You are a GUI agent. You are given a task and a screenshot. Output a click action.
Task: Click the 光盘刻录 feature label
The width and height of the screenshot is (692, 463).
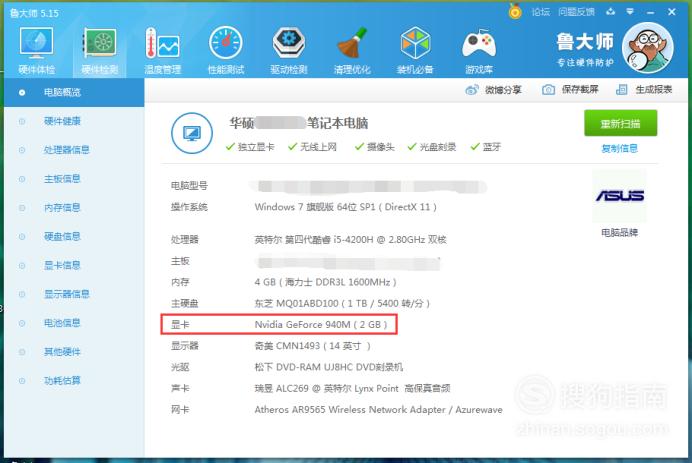[437, 147]
